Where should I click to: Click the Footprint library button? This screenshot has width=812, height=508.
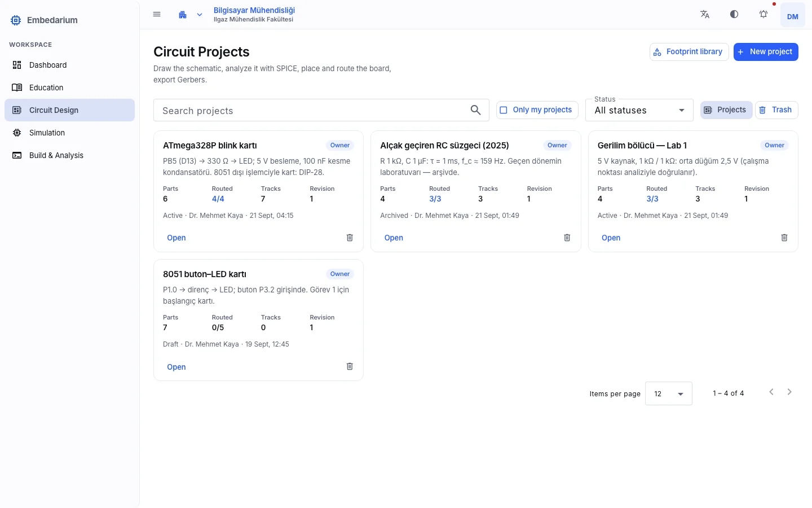689,52
